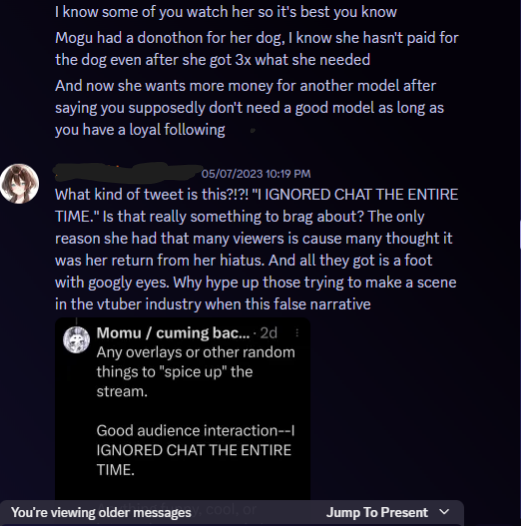Click the 'I know some of you watch her' message
The image size is (522, 527).
(226, 12)
